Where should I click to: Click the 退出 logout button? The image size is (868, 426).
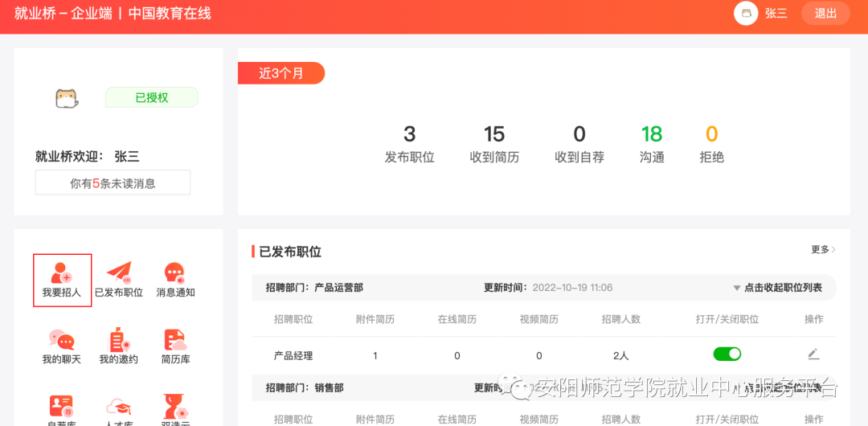click(x=825, y=14)
